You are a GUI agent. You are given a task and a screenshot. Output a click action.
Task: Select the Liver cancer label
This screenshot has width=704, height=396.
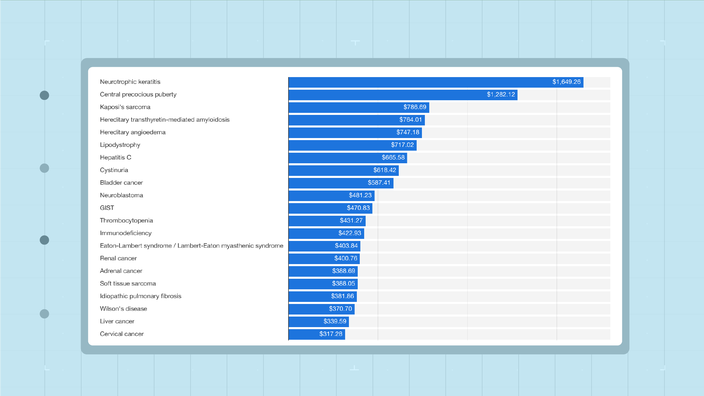pyautogui.click(x=117, y=321)
